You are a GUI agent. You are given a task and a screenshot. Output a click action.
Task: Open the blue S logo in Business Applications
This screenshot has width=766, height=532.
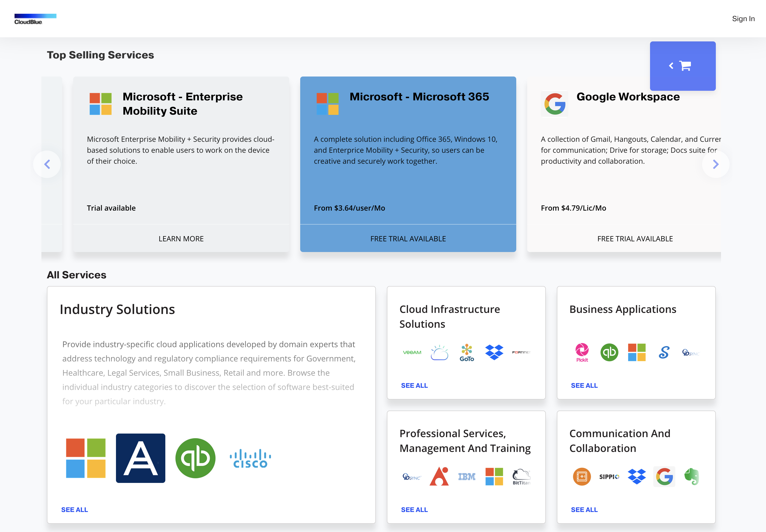(664, 352)
